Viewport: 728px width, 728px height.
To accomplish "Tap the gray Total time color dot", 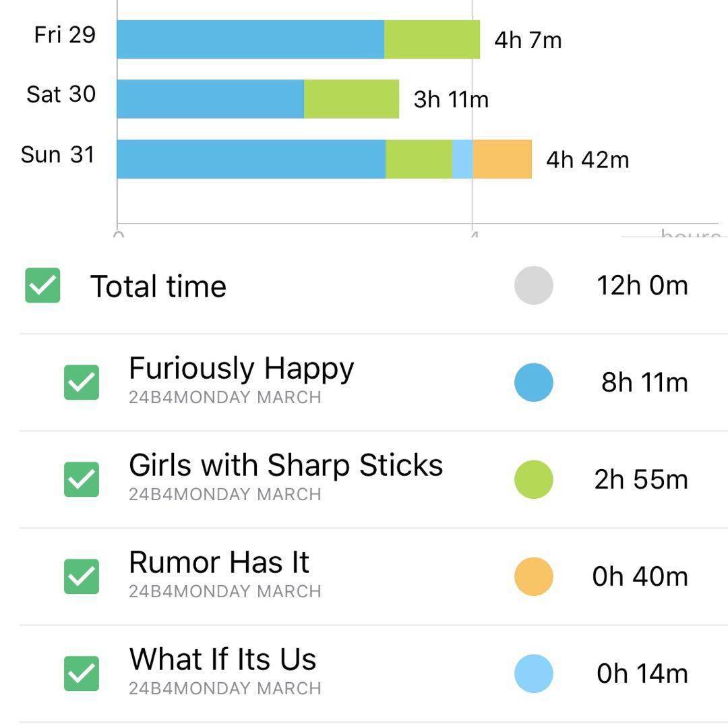I will coord(533,285).
